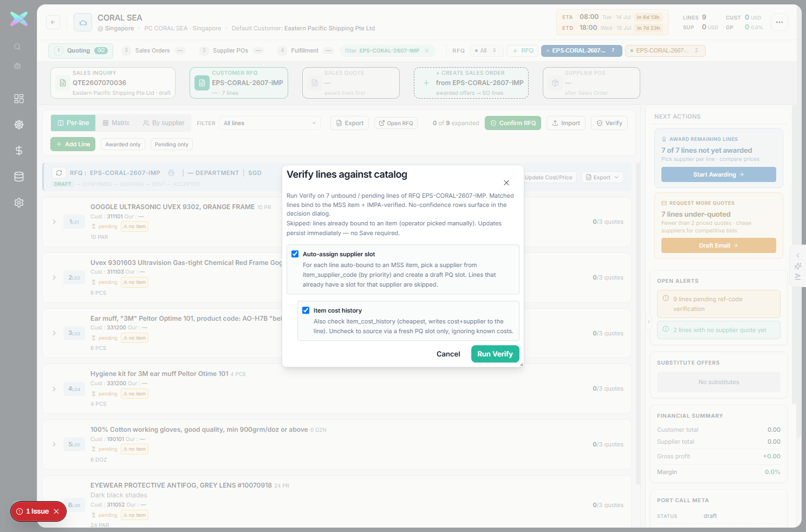
Task: Click Run Verify button
Action: point(495,354)
